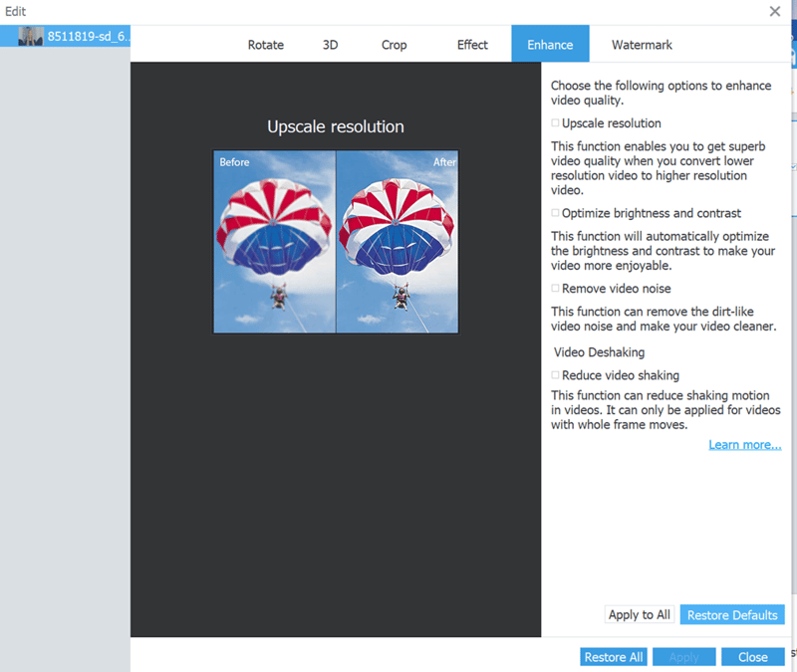
Task: Tick Optimize brightness and contrast checkbox
Action: pyautogui.click(x=556, y=213)
